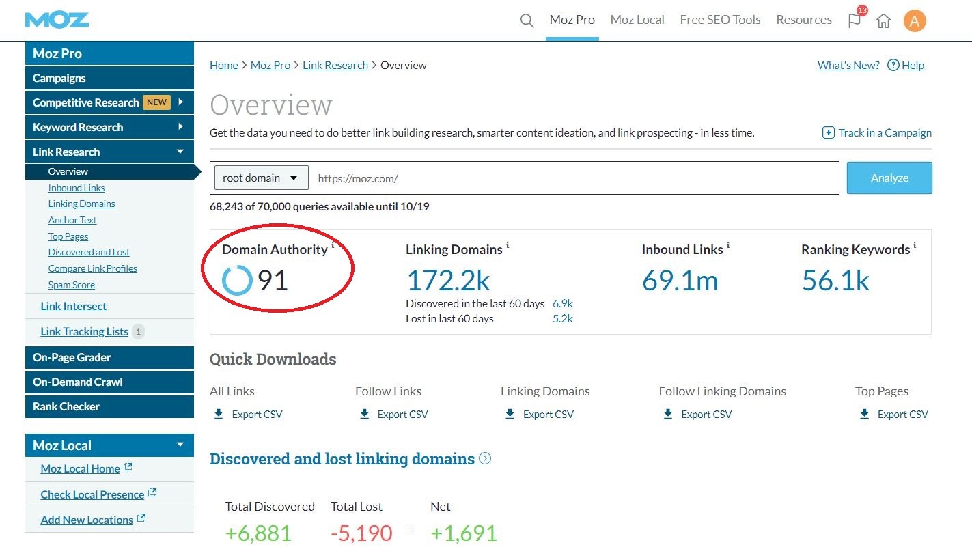Expand Keyword Research submenu arrow
972x560 pixels.
click(181, 127)
